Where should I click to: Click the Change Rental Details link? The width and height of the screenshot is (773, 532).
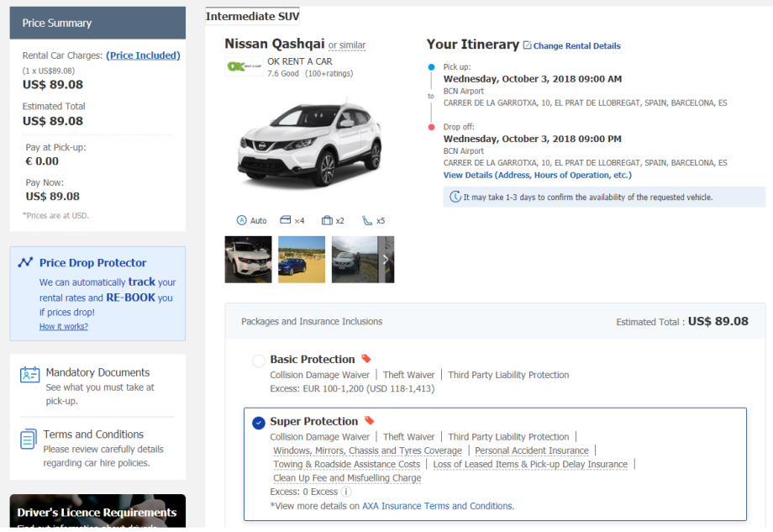(x=576, y=46)
